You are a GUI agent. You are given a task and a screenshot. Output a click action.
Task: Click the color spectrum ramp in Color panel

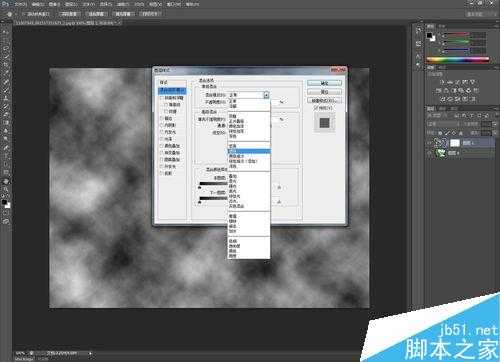coord(458,60)
